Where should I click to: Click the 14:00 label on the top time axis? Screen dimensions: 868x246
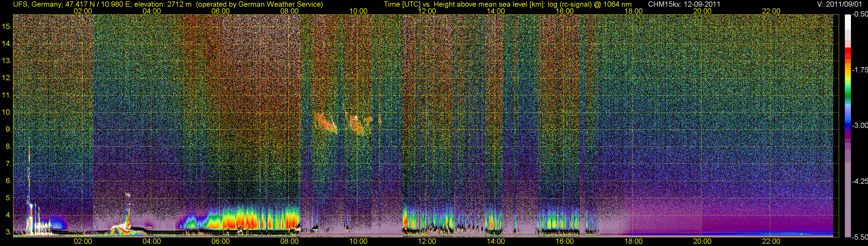(x=496, y=11)
